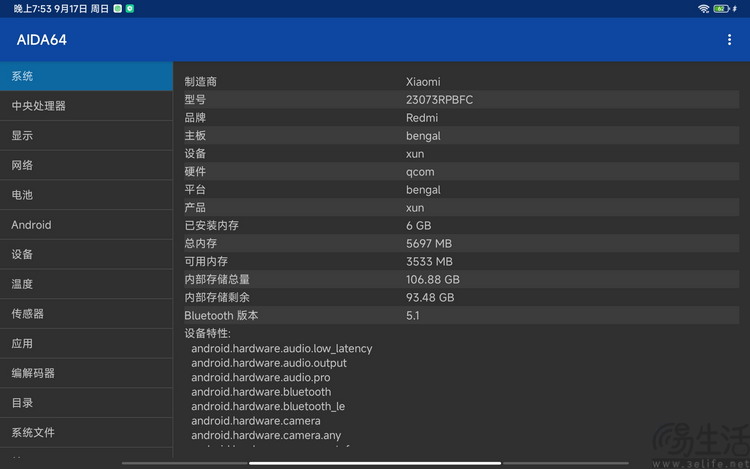Open the 应用 section
The width and height of the screenshot is (750, 469).
(86, 343)
